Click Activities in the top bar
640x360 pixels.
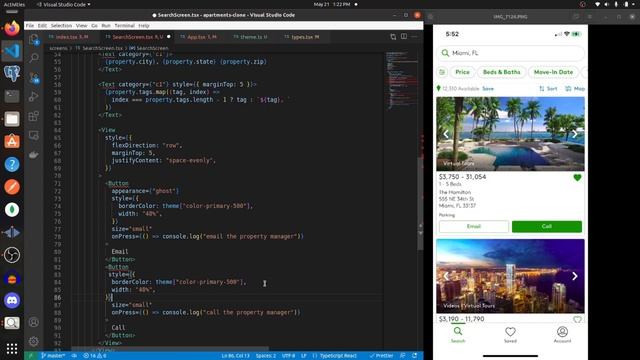[x=14, y=4]
